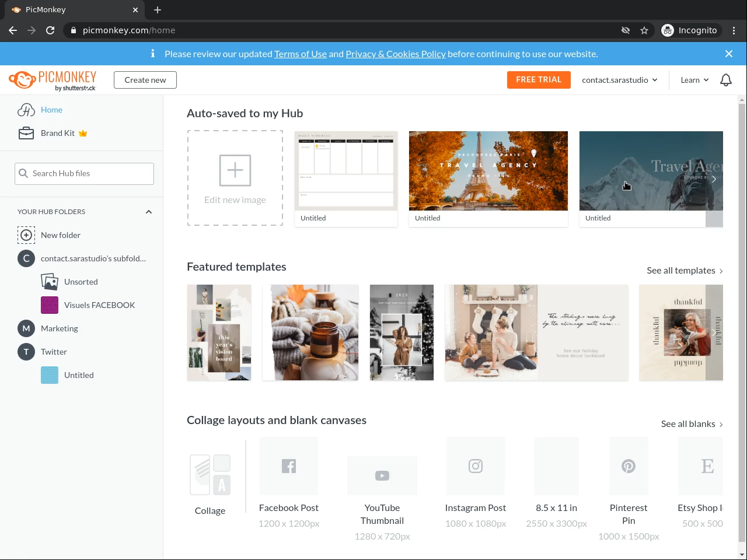Open contact.sarastudio account dropdown
The height and width of the screenshot is (560, 747).
(x=620, y=80)
